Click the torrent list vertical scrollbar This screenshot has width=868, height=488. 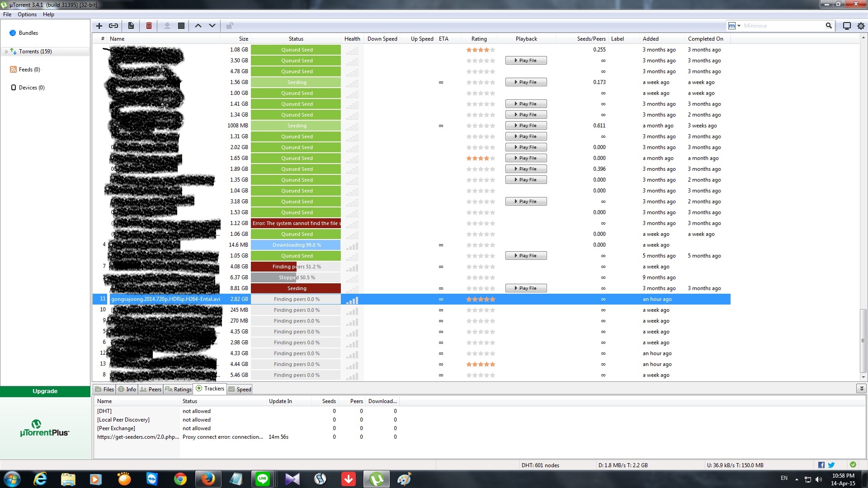[863, 341]
